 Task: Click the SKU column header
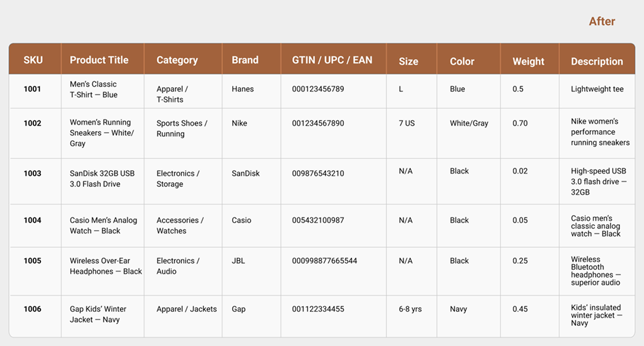33,60
